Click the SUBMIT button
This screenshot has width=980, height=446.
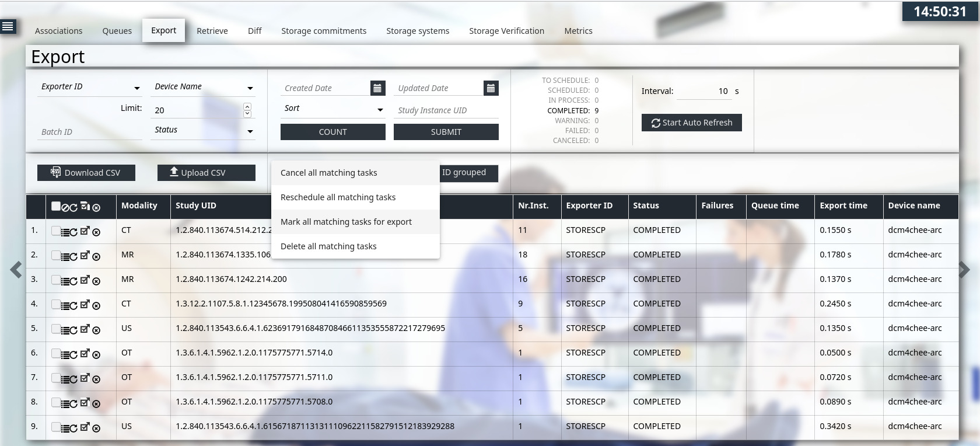[x=446, y=132]
